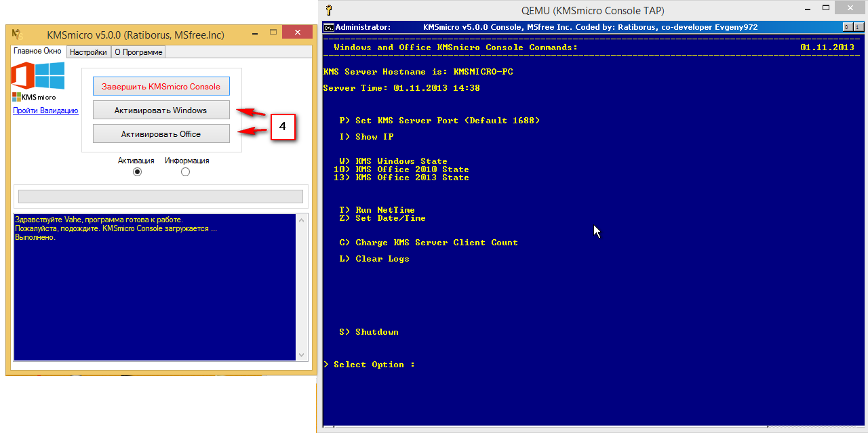Click the Активация label text

(x=136, y=161)
